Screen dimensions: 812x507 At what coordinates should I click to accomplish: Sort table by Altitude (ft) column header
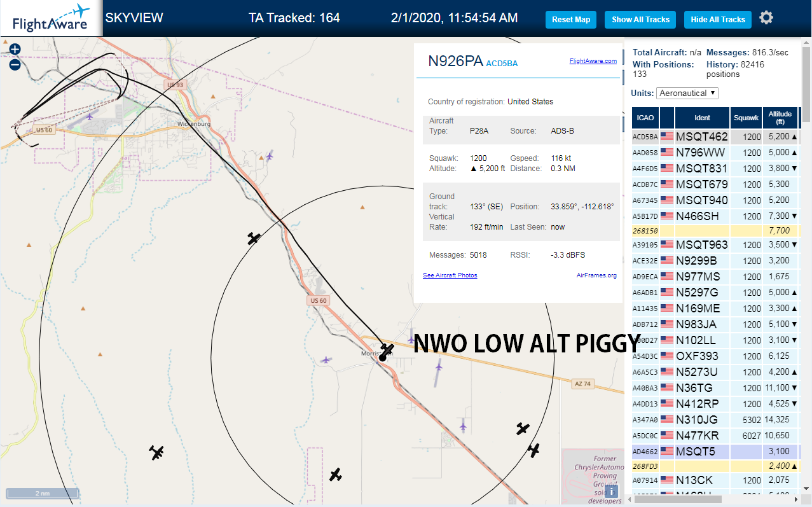point(780,118)
